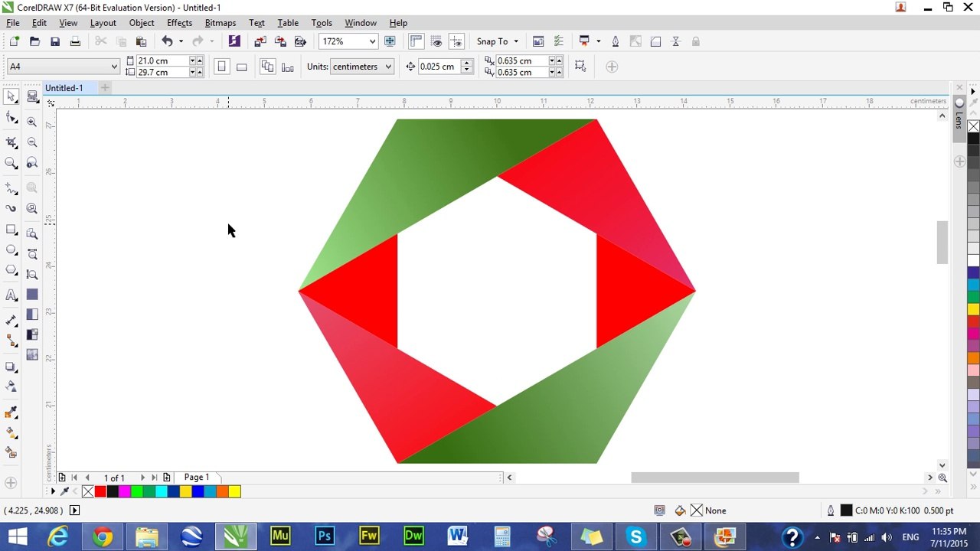Set page to portrait orientation
Screen dimensions: 980x551
pos(221,67)
